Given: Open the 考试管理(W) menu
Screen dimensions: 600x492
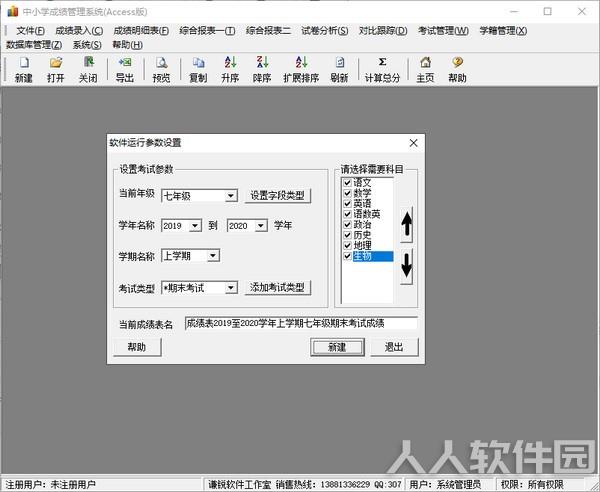Looking at the screenshot, I should [443, 31].
